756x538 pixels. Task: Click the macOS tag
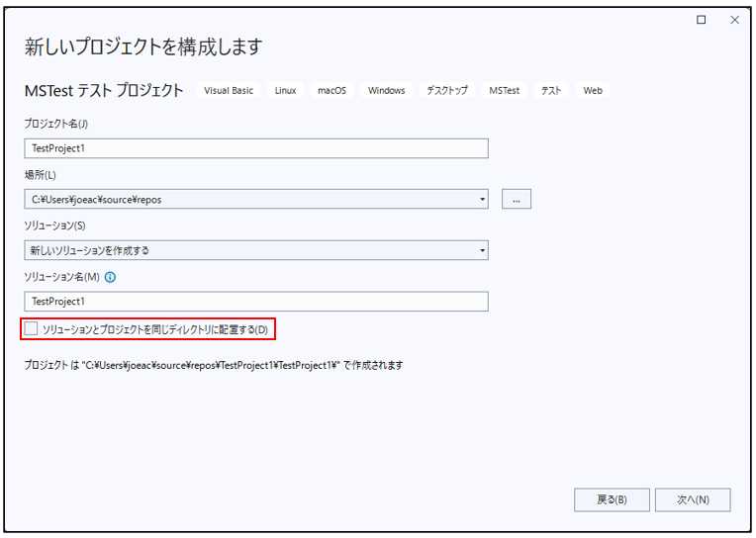tap(331, 91)
